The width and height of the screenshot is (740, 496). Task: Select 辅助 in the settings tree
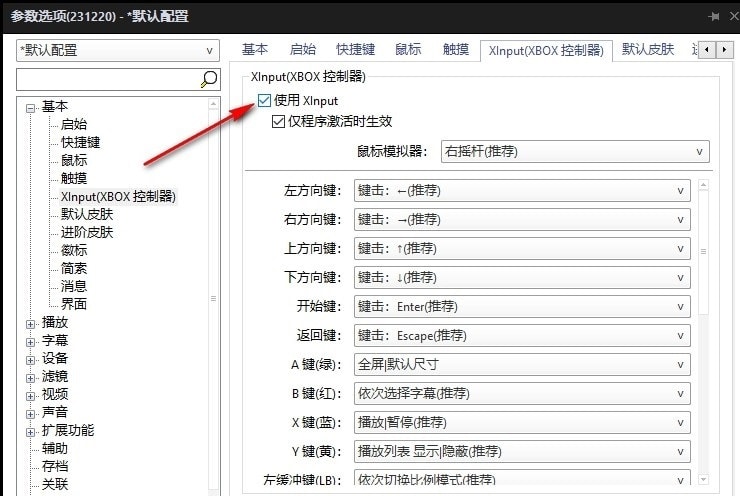[55, 448]
